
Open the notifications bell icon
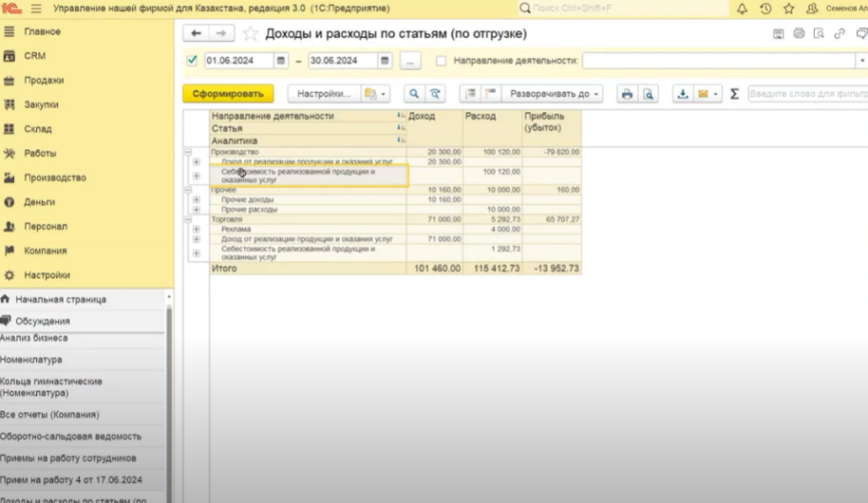[742, 9]
